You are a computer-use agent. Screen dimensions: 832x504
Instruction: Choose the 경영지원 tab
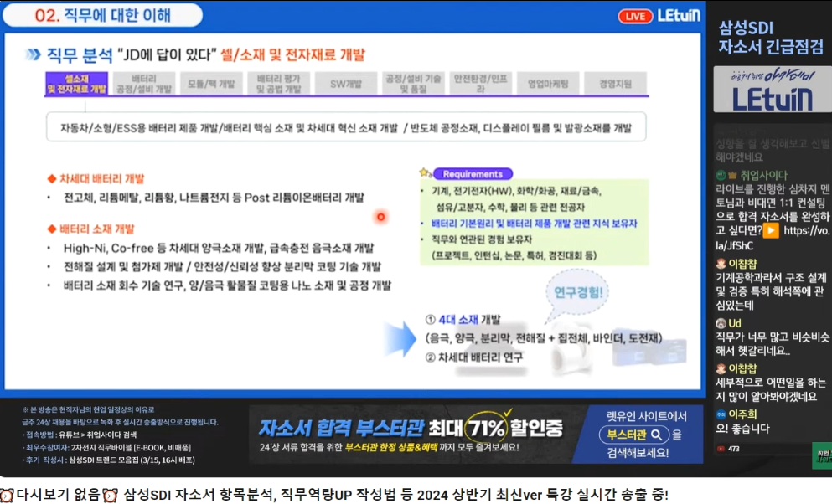pos(616,84)
